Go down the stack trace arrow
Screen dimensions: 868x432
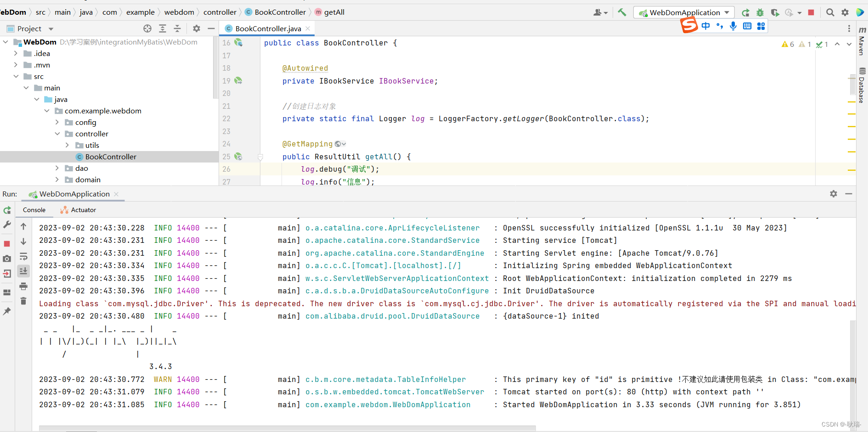[23, 241]
